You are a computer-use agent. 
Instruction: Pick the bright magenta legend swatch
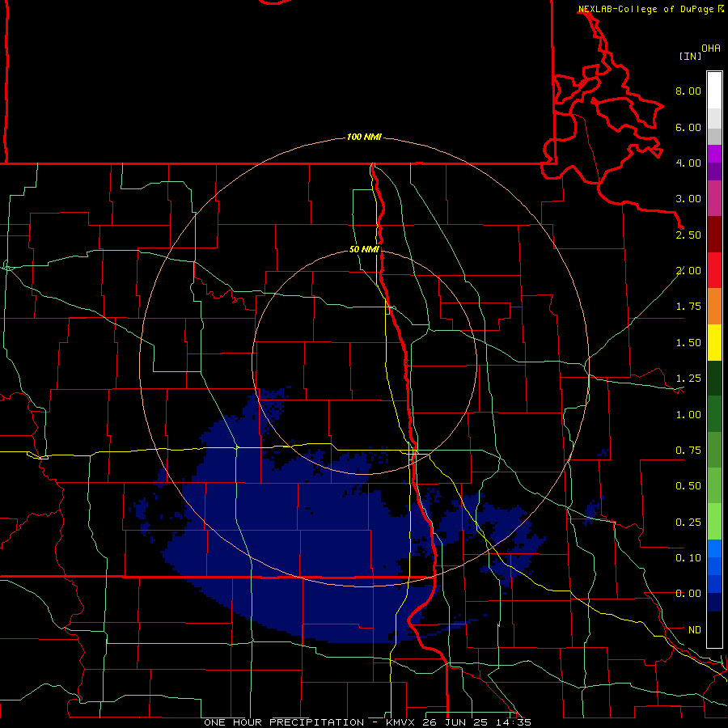coord(714,154)
